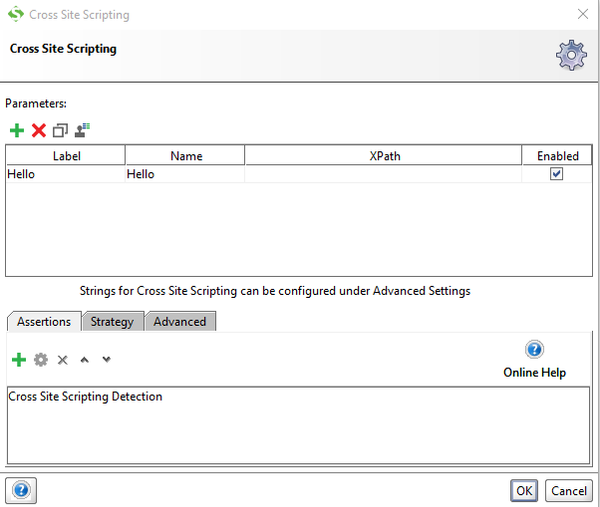Click the green Add parameter icon

click(x=17, y=130)
